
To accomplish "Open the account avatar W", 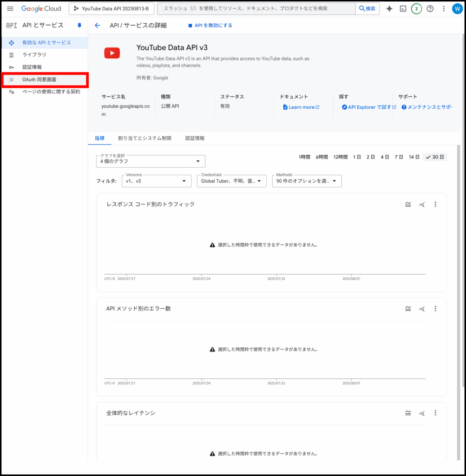I will tap(457, 8).
